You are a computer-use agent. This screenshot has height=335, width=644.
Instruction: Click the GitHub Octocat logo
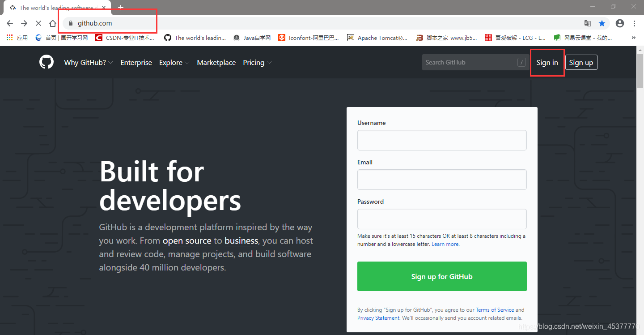tap(47, 62)
